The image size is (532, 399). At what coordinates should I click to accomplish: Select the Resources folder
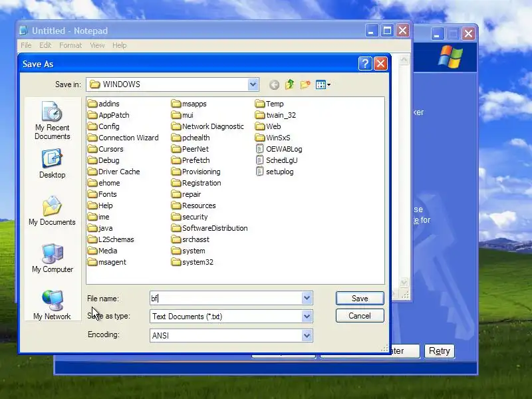tap(194, 205)
